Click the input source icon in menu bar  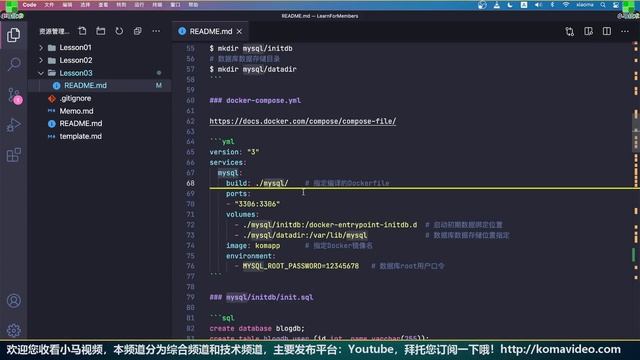(524, 5)
